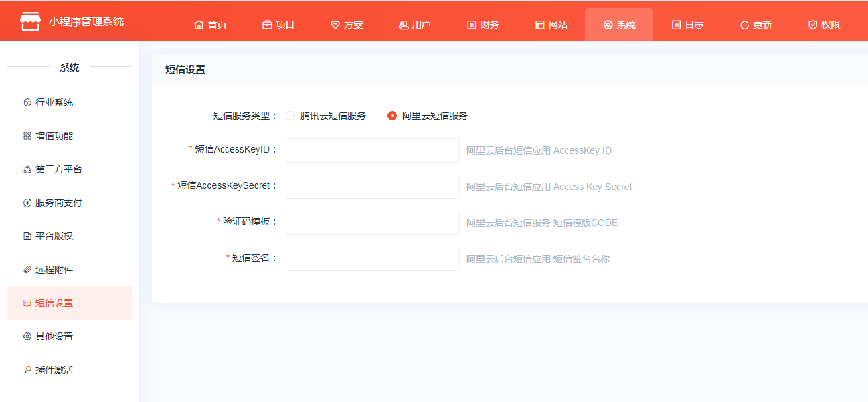Switch to the 网站 navigation tab
This screenshot has height=402, width=868.
551,25
